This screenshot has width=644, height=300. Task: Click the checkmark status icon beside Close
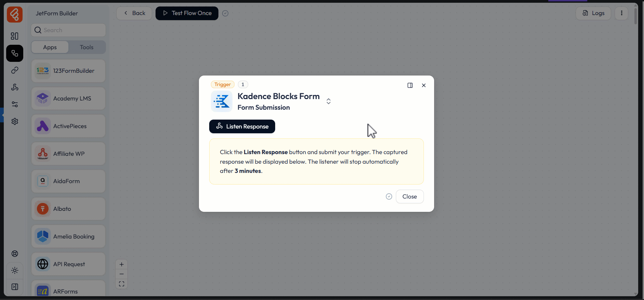click(x=389, y=196)
